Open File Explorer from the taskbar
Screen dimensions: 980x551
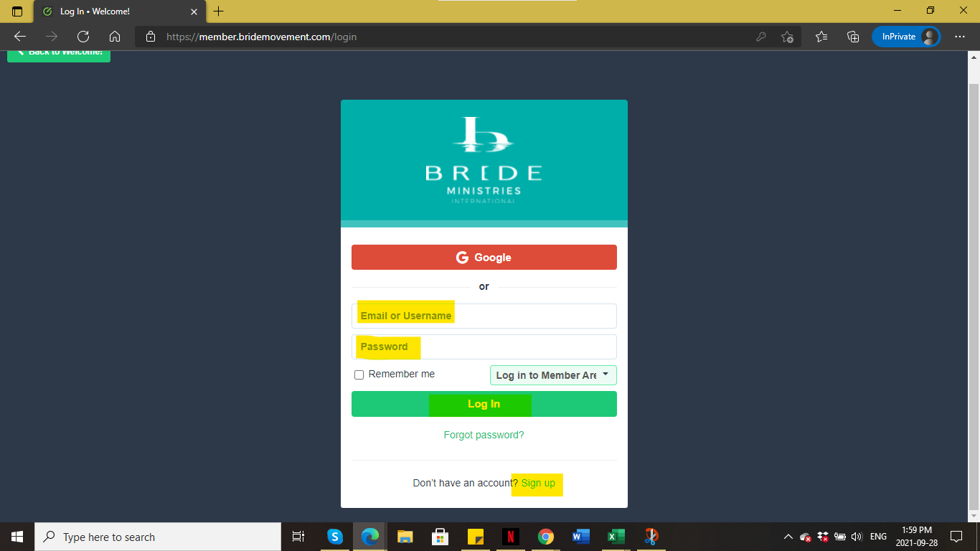pyautogui.click(x=405, y=537)
